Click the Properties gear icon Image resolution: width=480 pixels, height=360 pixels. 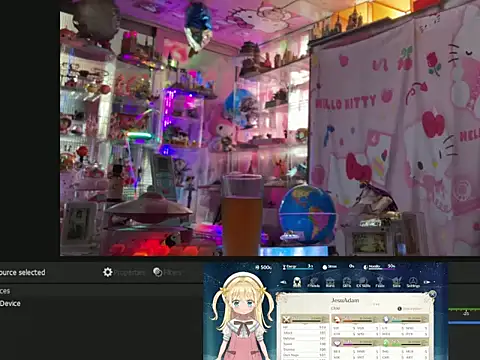108,272
